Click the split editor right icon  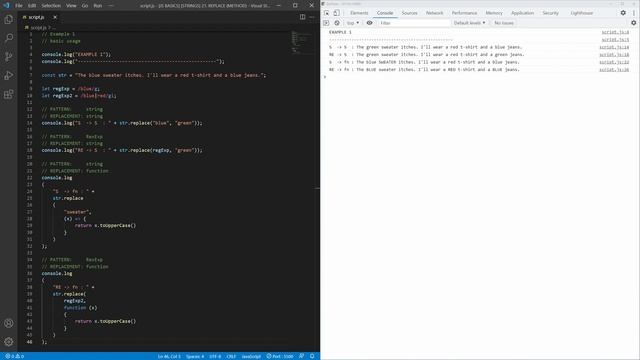click(302, 17)
